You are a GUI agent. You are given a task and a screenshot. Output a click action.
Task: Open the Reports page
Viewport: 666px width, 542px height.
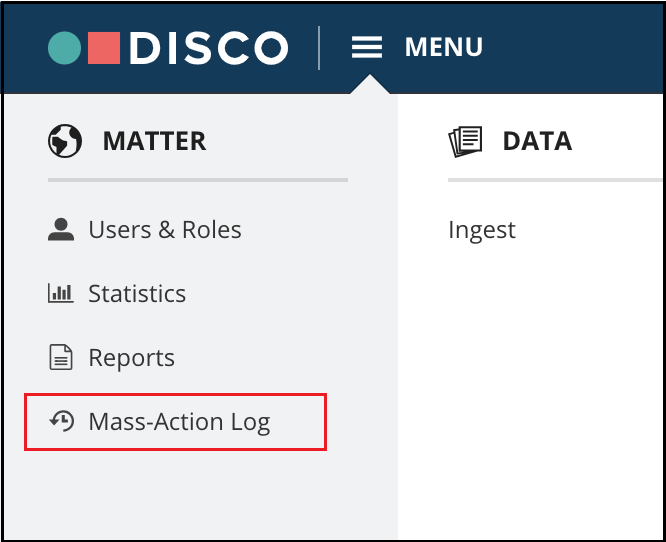coord(131,358)
